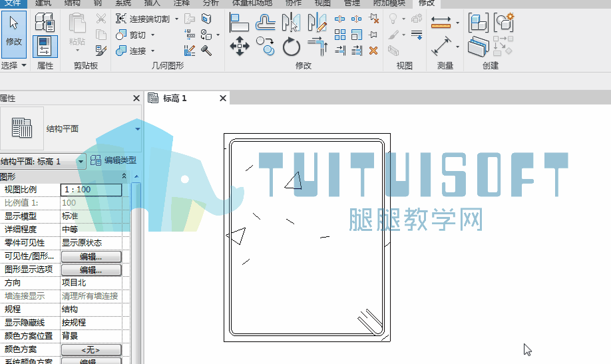Select the Split with Gap tool
Screen dimensions: 611x364
(357, 19)
